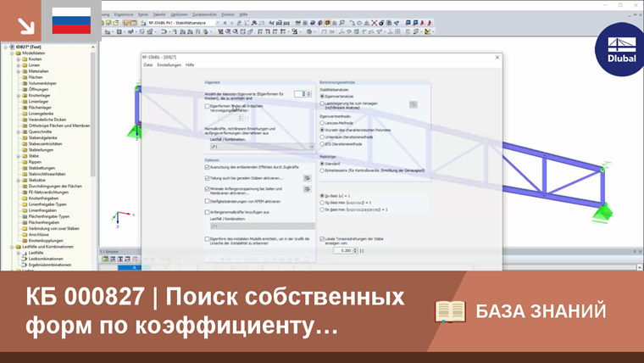Select Unterraum-Iterationsmethode radio button
Viewport: 644px width, 363px height.
pos(322,137)
